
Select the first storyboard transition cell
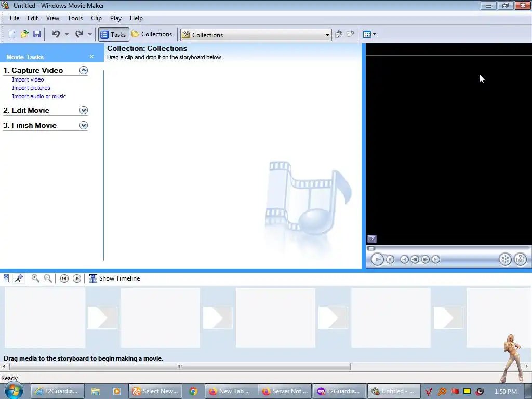coord(102,317)
